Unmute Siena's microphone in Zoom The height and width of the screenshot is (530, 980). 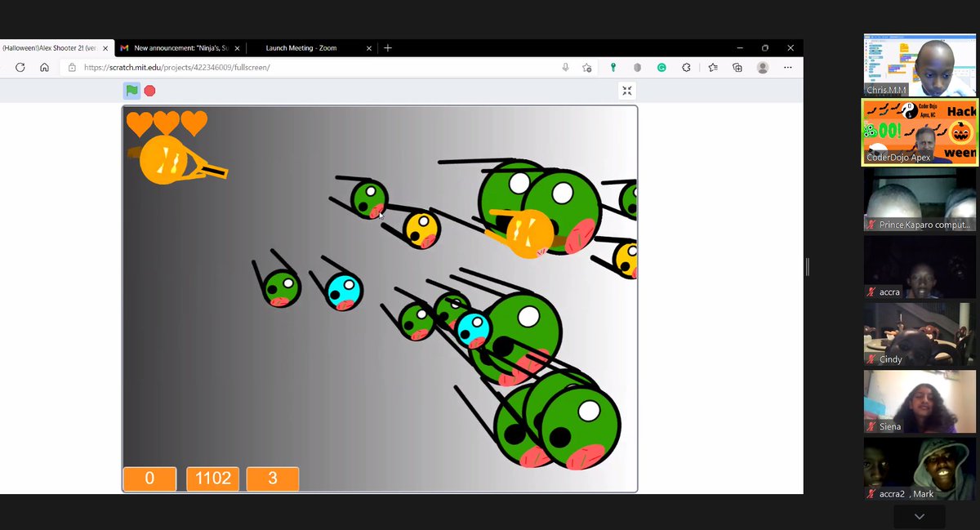[x=871, y=426]
